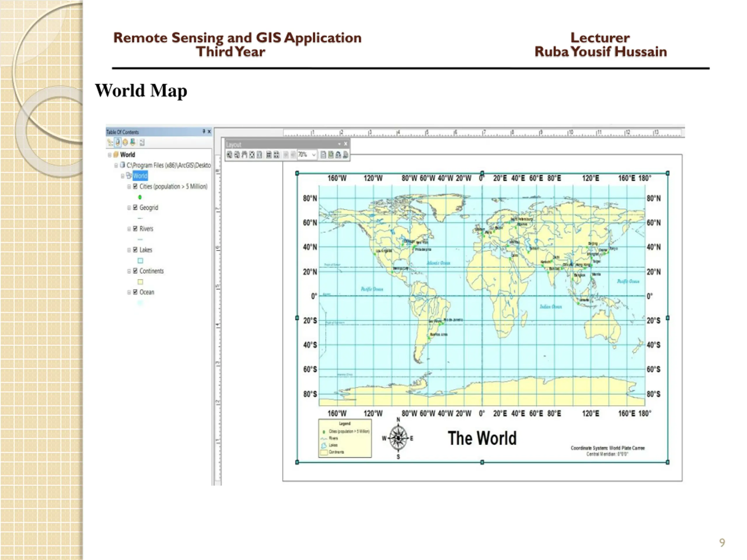The width and height of the screenshot is (747, 560).
Task: Click the map Legend box in layout
Action: point(345,438)
